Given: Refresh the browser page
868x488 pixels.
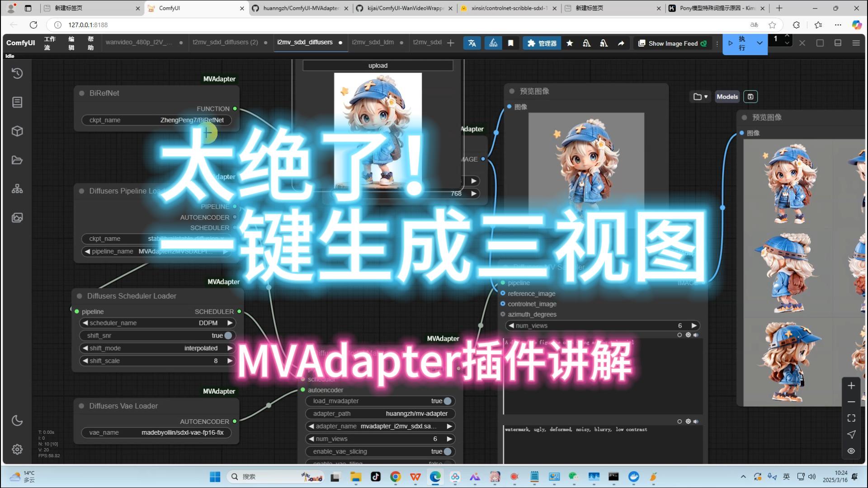Looking at the screenshot, I should pyautogui.click(x=33, y=25).
